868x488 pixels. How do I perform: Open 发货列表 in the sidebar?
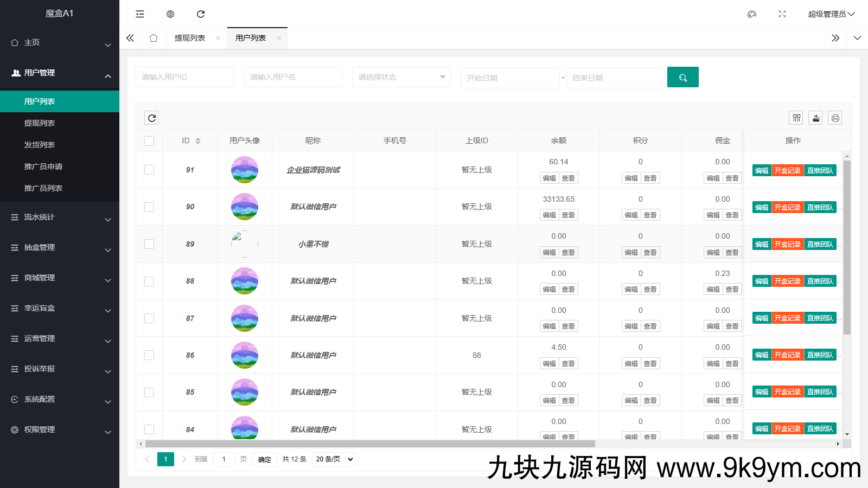point(40,145)
